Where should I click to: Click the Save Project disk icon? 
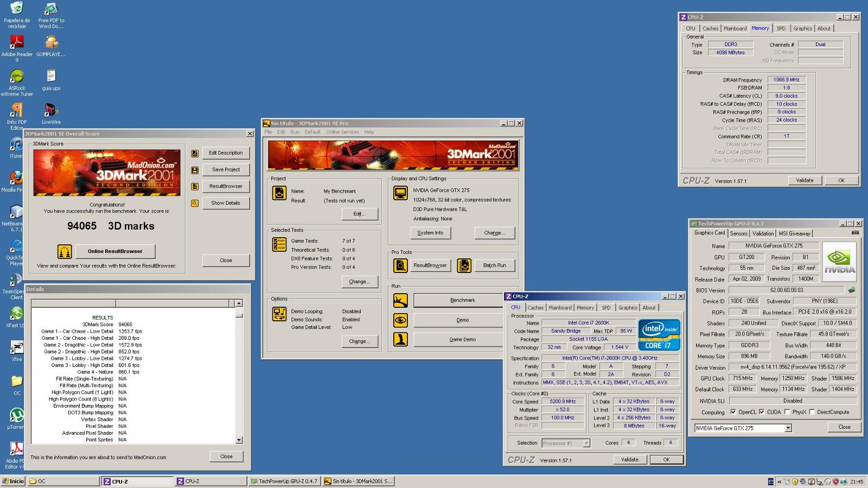coord(195,170)
